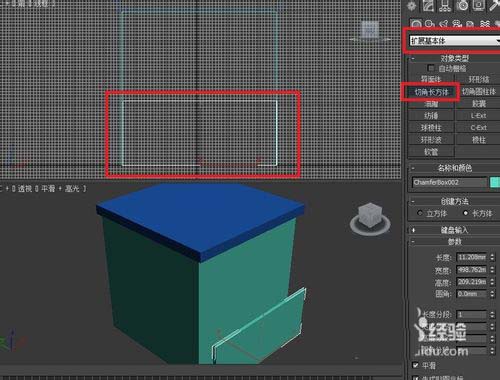Click the 高度 value field
This screenshot has width=500, height=380.
(x=471, y=282)
